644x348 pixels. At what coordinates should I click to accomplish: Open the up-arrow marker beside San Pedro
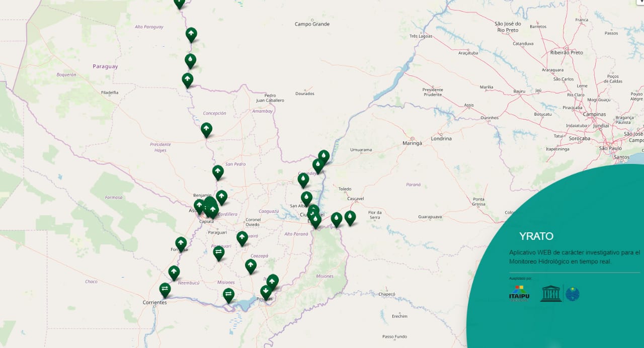[218, 172]
